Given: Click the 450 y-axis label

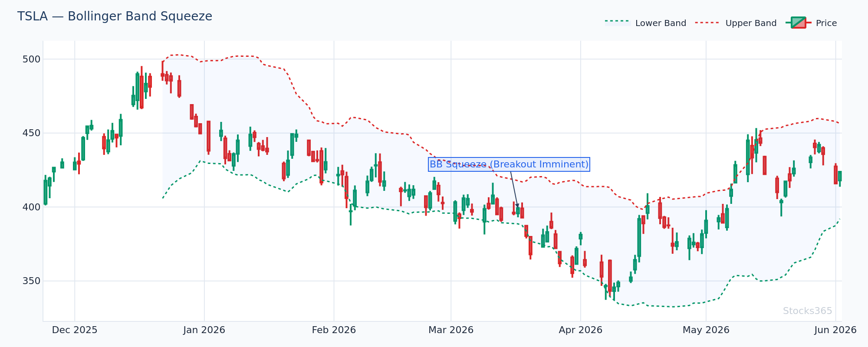Looking at the screenshot, I should pyautogui.click(x=31, y=133).
